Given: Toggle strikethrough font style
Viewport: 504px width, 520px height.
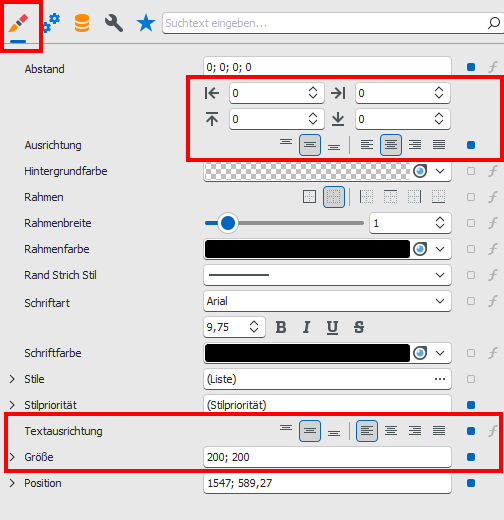Looking at the screenshot, I should pyautogui.click(x=359, y=327).
